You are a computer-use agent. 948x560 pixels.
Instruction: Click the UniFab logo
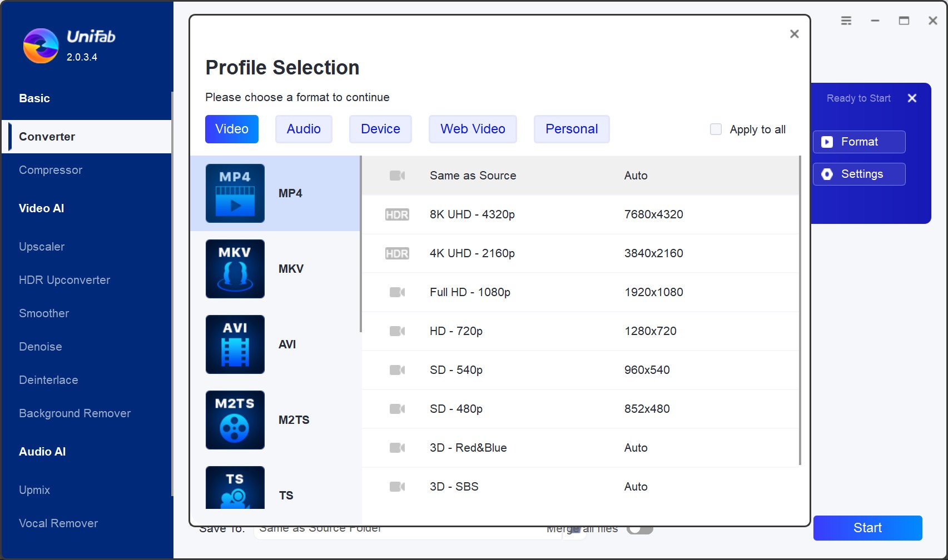click(x=41, y=46)
